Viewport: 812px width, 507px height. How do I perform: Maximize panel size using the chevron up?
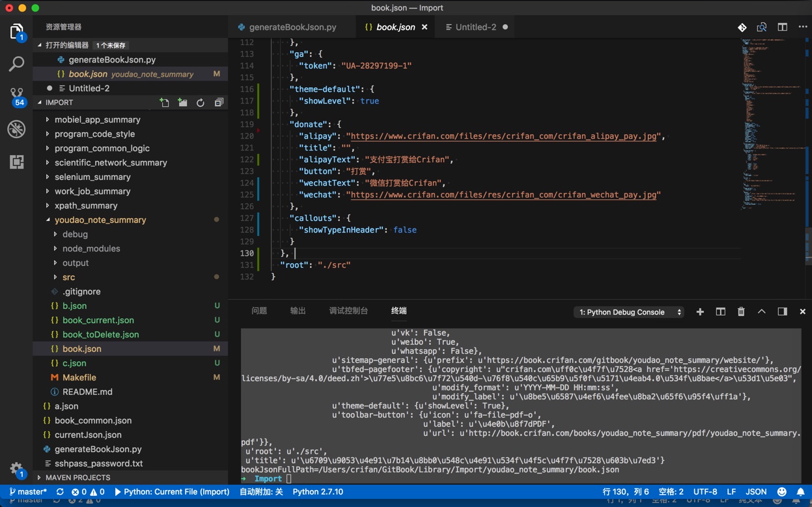tap(761, 312)
